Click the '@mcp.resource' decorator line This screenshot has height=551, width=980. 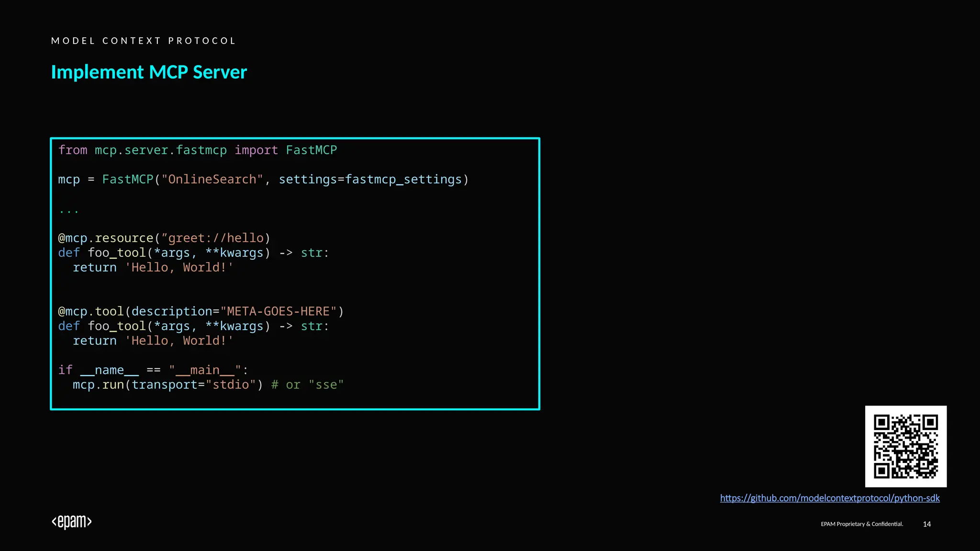pyautogui.click(x=164, y=238)
